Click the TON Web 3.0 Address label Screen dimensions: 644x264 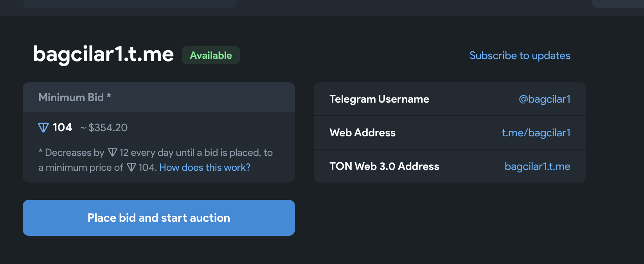point(384,166)
